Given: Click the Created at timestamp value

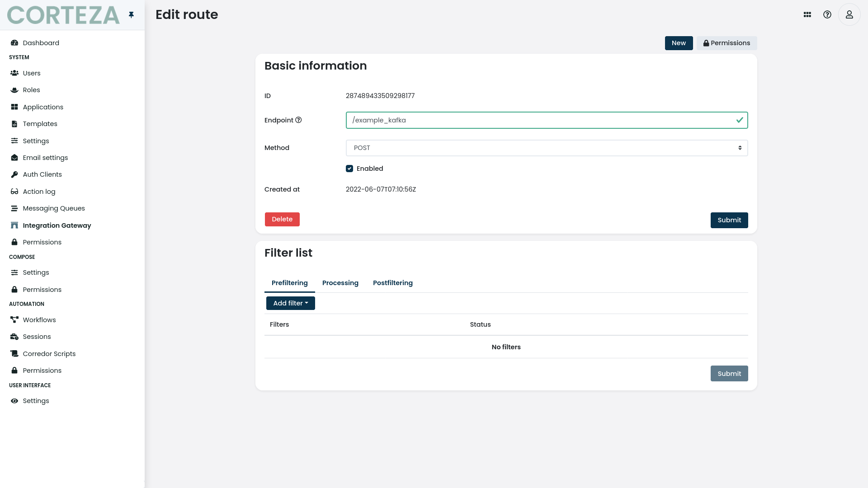Looking at the screenshot, I should pyautogui.click(x=381, y=189).
